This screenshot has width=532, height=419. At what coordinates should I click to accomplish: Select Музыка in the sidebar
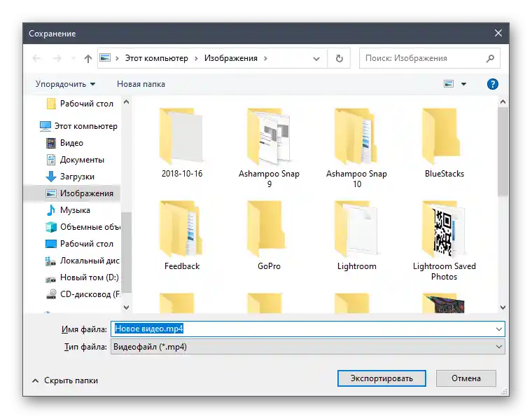[x=74, y=210]
